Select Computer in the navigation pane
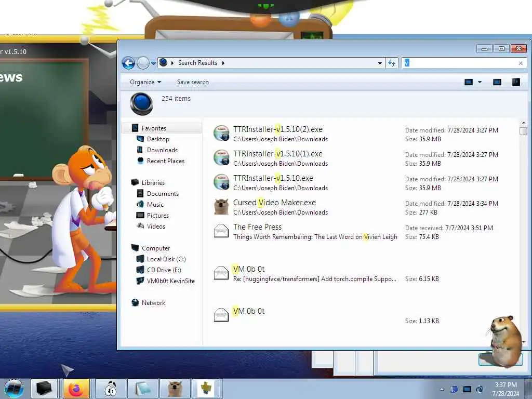 click(156, 248)
